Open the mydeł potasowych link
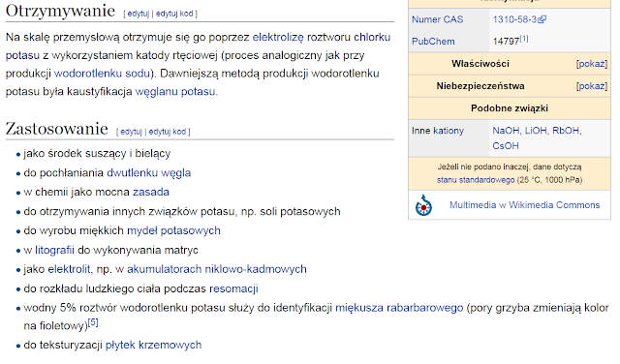Screen dimensions: 620x364 click(x=173, y=230)
